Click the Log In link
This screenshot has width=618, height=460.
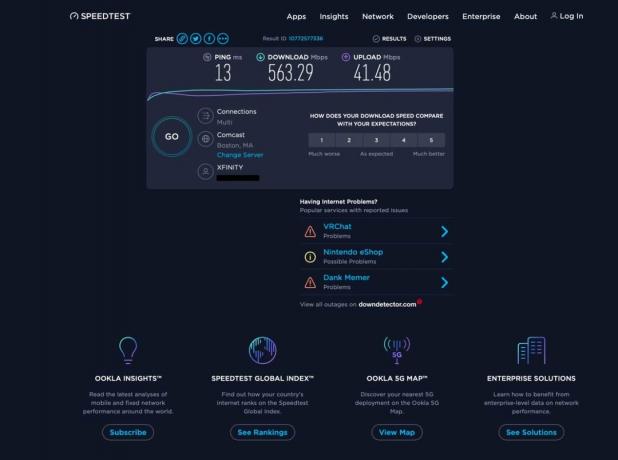click(x=571, y=16)
